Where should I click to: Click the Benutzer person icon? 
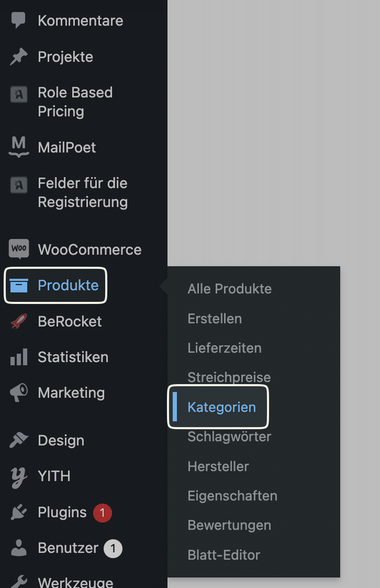pyautogui.click(x=19, y=548)
